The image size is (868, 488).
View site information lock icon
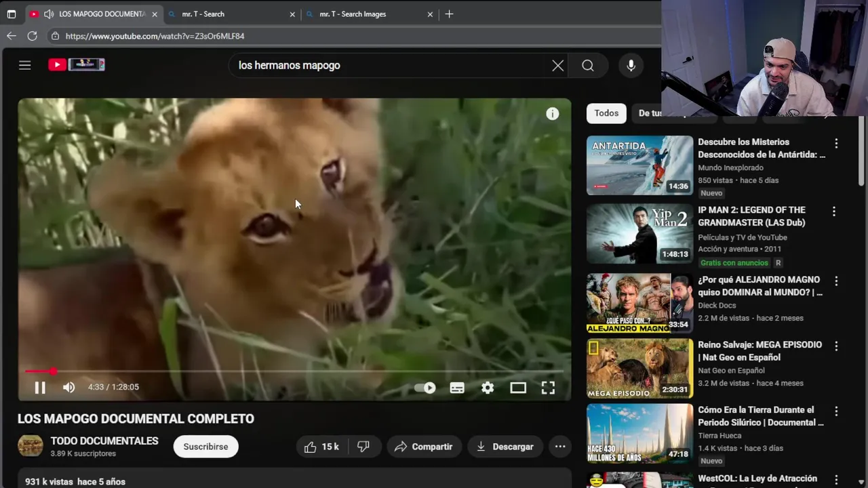point(55,36)
